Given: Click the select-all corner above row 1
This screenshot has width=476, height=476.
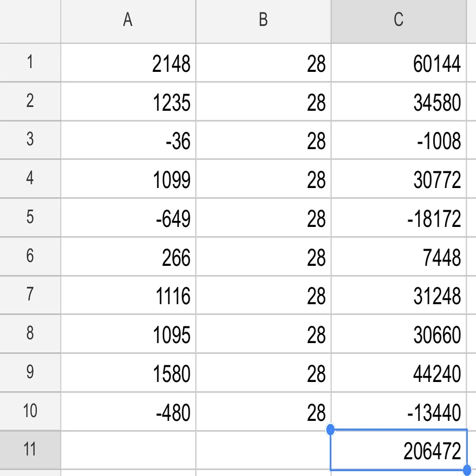Looking at the screenshot, I should [x=30, y=21].
